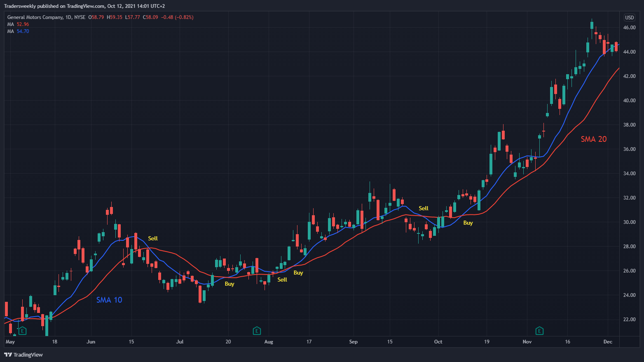Click the TradingView logo at bottom
644x362 pixels.
[x=23, y=355]
